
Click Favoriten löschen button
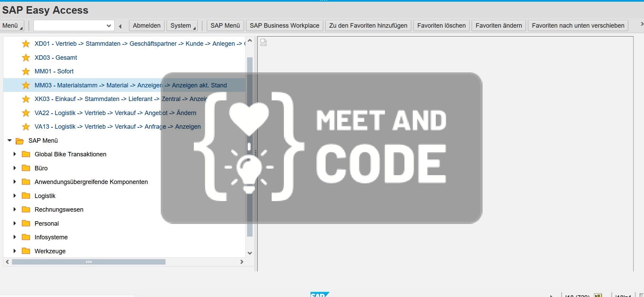pyautogui.click(x=442, y=26)
